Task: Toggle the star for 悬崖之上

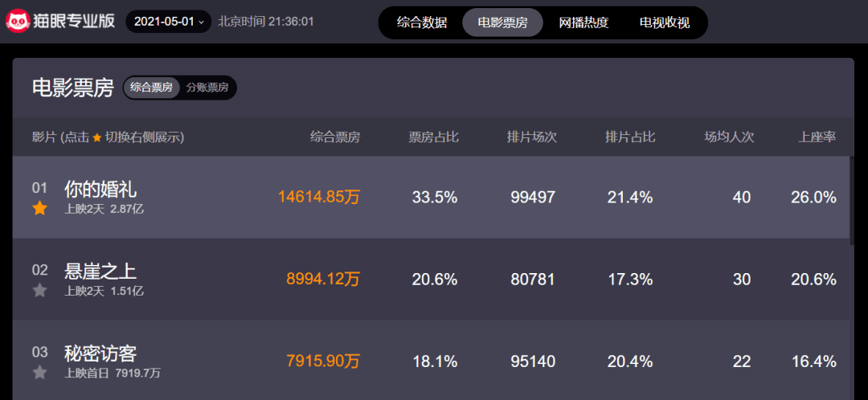Action: click(x=40, y=291)
